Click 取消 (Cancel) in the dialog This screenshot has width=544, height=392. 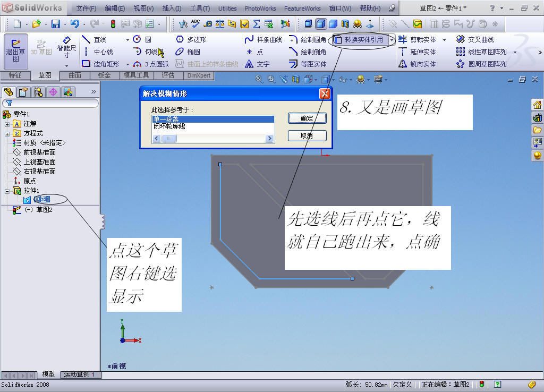[307, 135]
